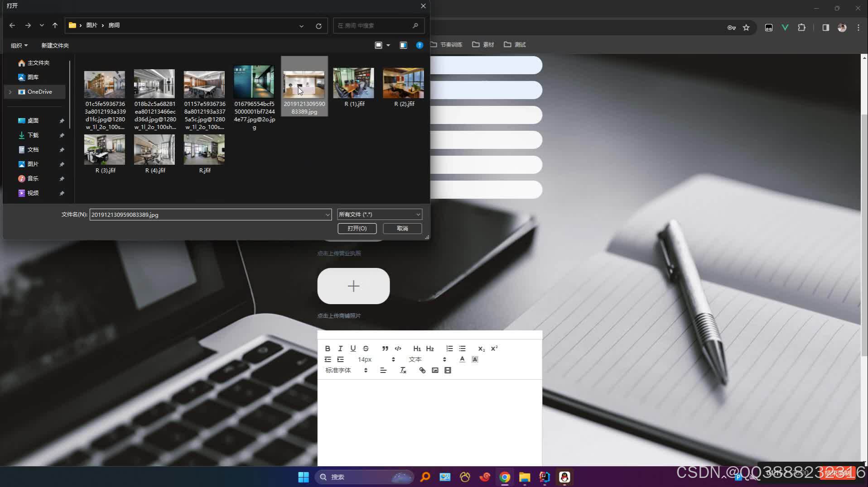Select the file 016796554bcf5 image
Image resolution: width=868 pixels, height=487 pixels.
(254, 82)
